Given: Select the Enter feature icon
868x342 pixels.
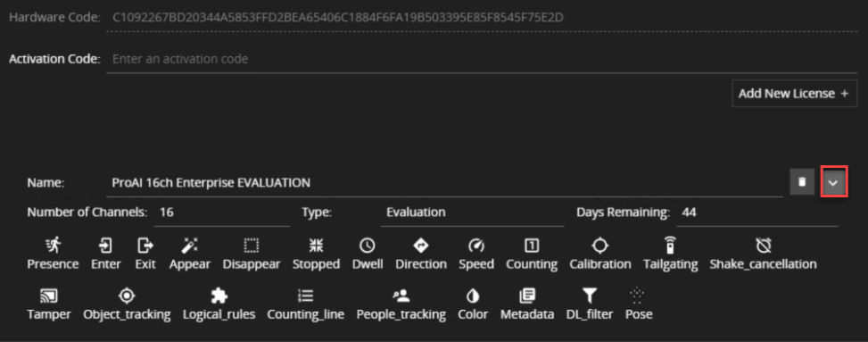Looking at the screenshot, I should tap(106, 245).
